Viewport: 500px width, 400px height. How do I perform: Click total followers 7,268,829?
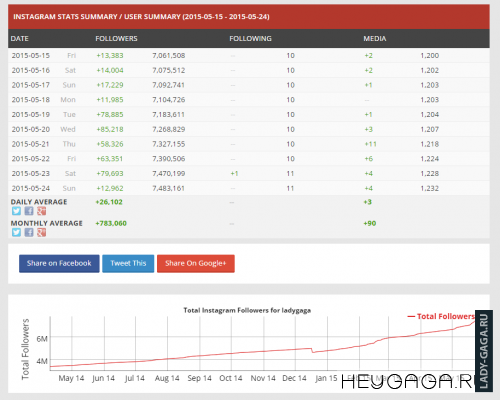pos(169,129)
